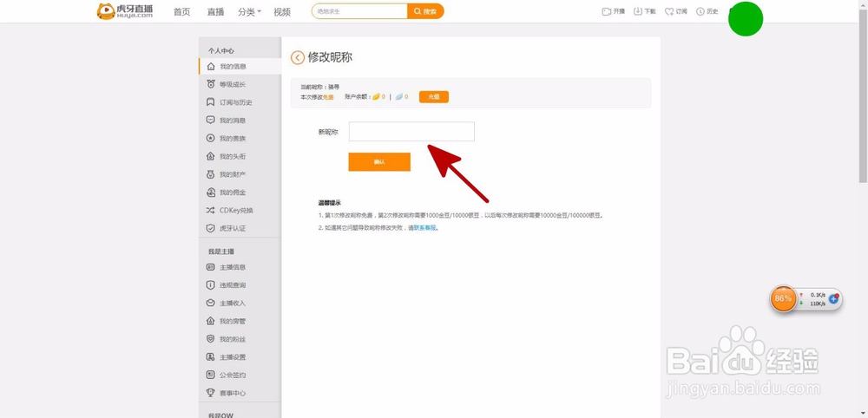Screen dimensions: 868x418
Task: Click the 新昵称 field label
Action: (x=328, y=132)
